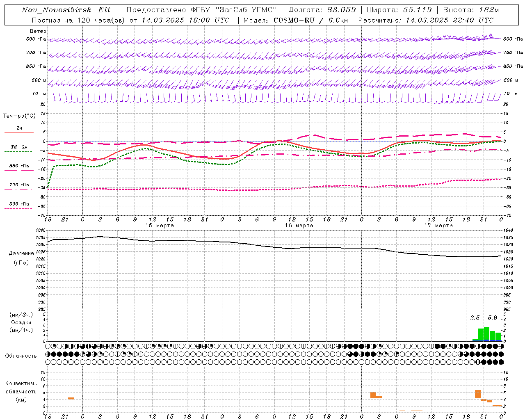Screen dimensions: 525x420
Task: Click the Осадки precipitation label
Action: coord(21,322)
